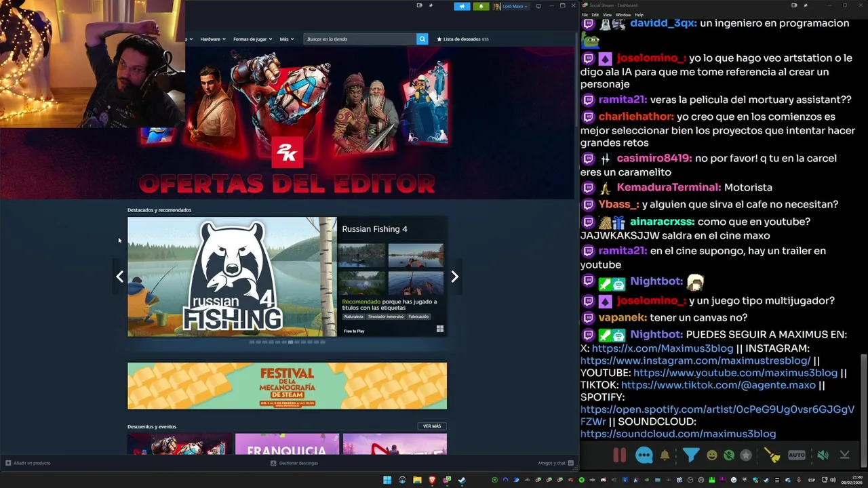Open Steam notifications green bell
Viewport: 868px width, 488px height.
pyautogui.click(x=481, y=6)
